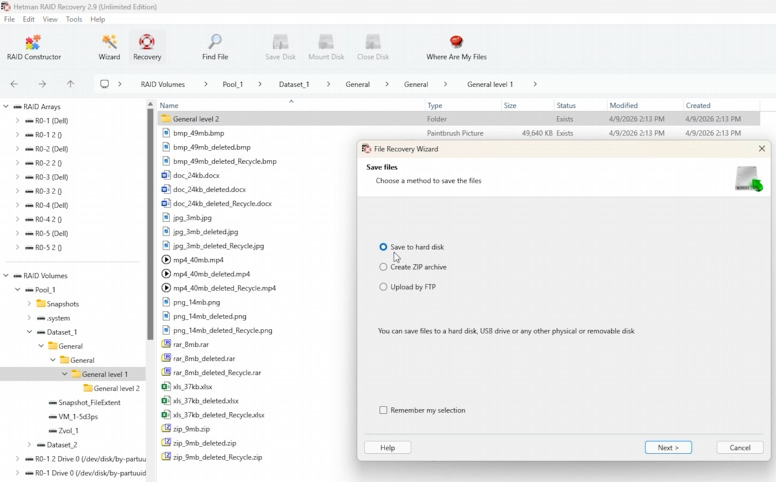Close the File Recovery Wizard dialog
Image resolution: width=776 pixels, height=482 pixels.
[762, 148]
